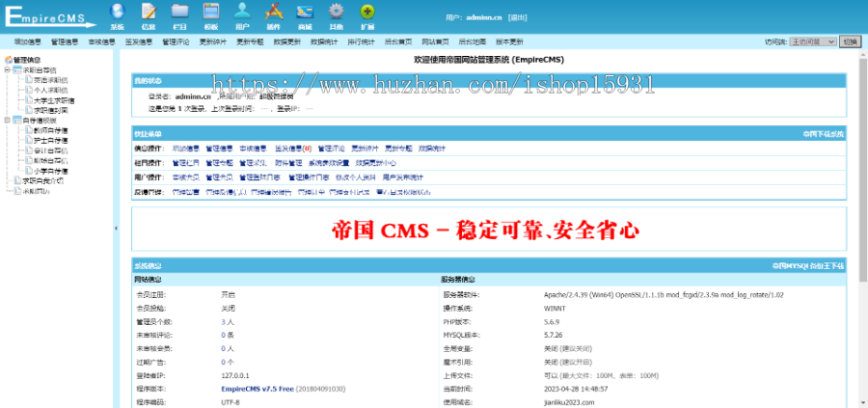
Task: Select 会计自荐信 in the tree
Action: point(50,150)
